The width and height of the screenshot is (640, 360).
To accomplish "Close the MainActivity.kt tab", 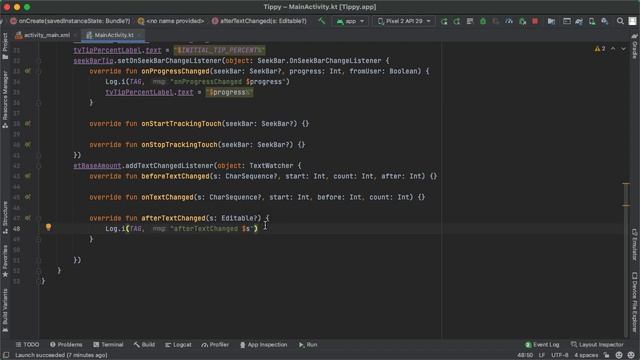I will pyautogui.click(x=139, y=35).
